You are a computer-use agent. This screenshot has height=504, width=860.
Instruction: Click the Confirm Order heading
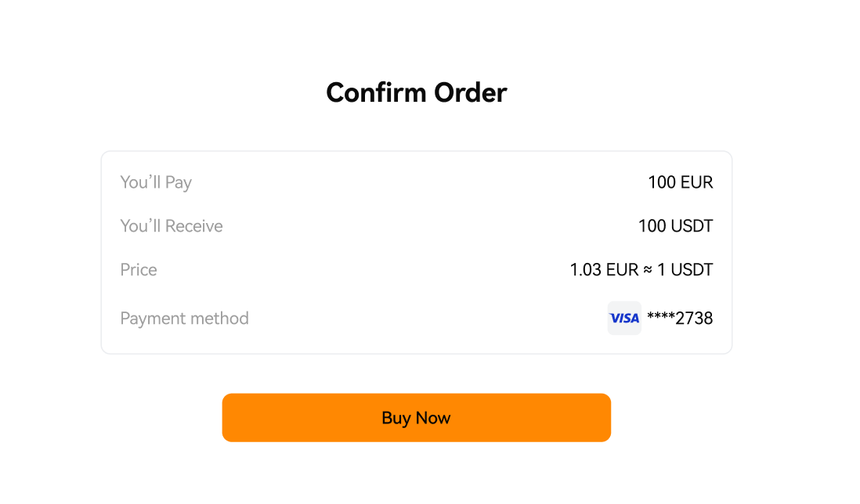416,92
